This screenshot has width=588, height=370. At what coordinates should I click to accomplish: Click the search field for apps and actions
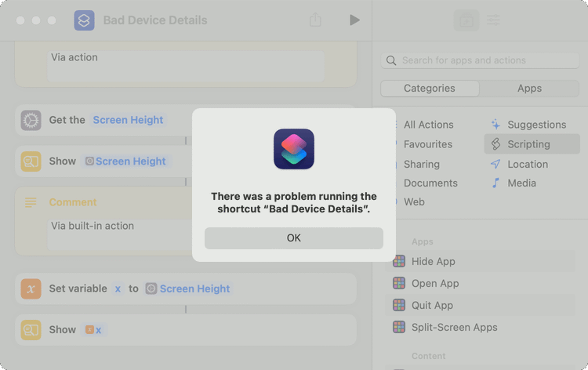click(480, 60)
